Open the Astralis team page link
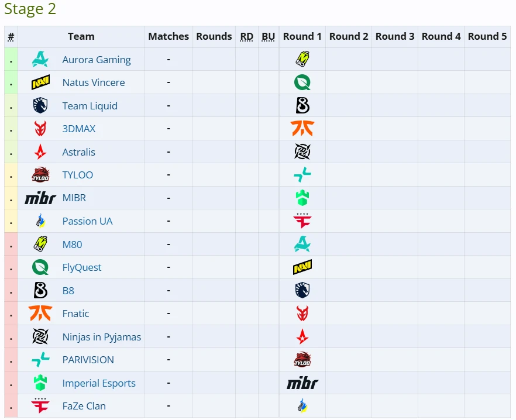This screenshot has height=420, width=516. [x=79, y=152]
